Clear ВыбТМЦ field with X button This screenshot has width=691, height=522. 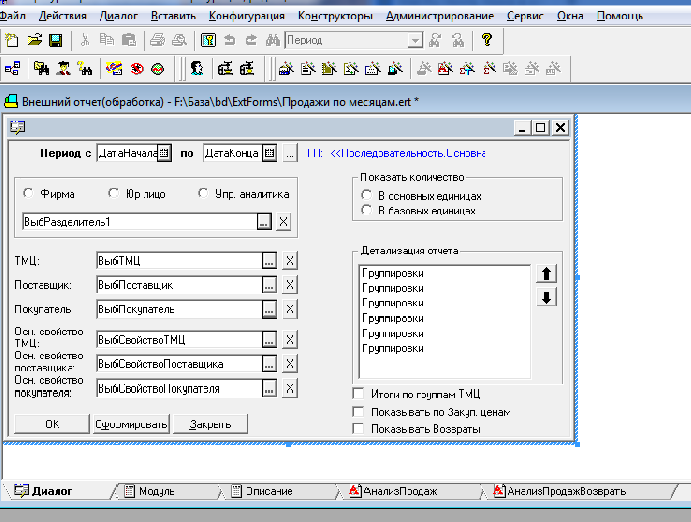tap(289, 261)
